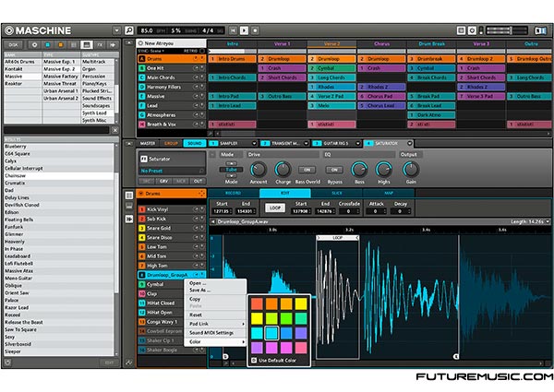Viewport: 554px width, 392px height.
Task: Collapse the control area with its arrow
Action: [129, 143]
